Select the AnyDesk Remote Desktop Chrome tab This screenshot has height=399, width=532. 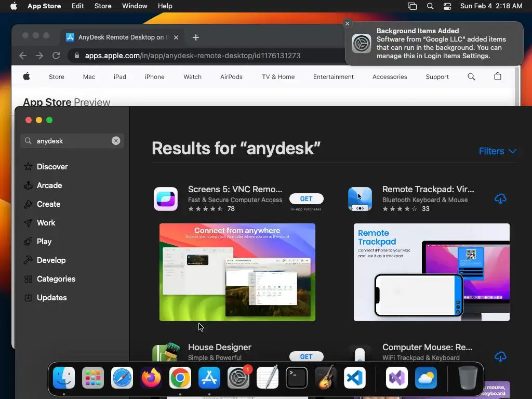(123, 37)
